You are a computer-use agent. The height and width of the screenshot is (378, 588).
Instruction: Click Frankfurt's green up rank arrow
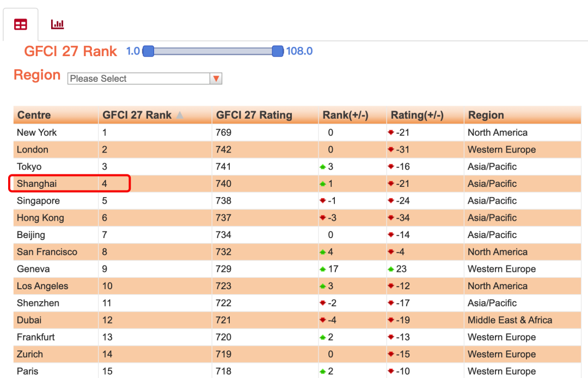322,337
